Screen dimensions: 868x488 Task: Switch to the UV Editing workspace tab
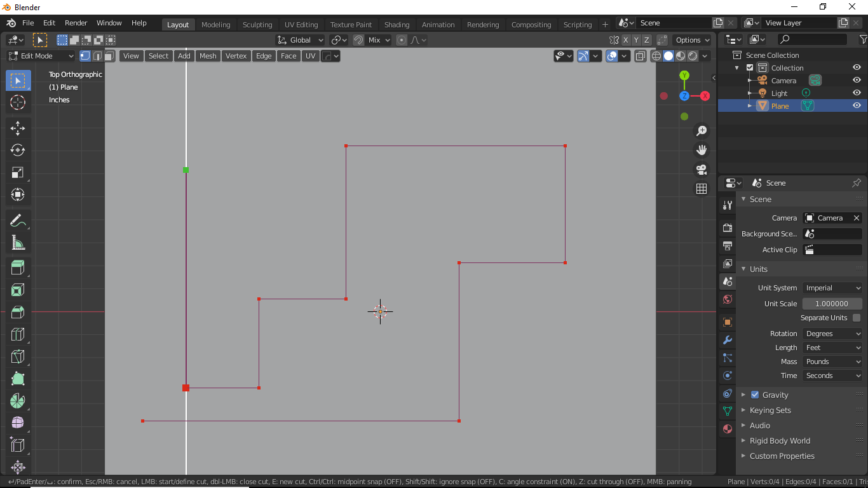pos(301,25)
